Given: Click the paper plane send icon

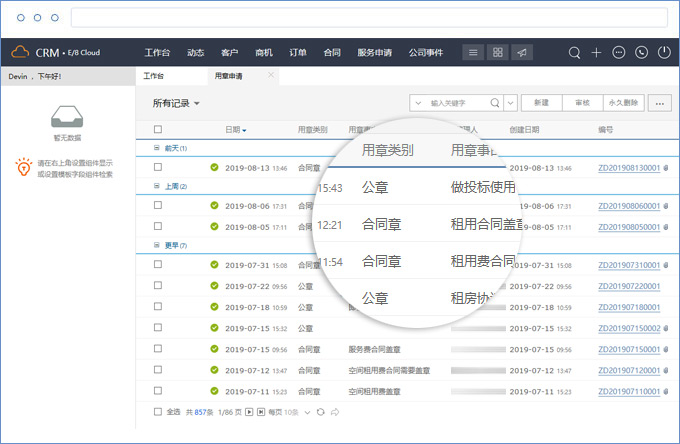Looking at the screenshot, I should [x=520, y=52].
